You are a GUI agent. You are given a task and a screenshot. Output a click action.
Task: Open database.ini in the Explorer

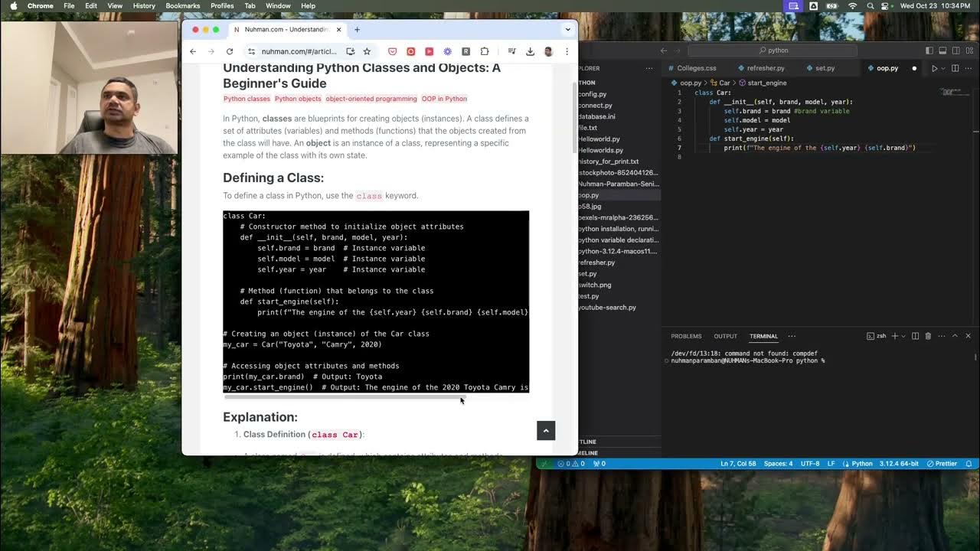tap(597, 116)
